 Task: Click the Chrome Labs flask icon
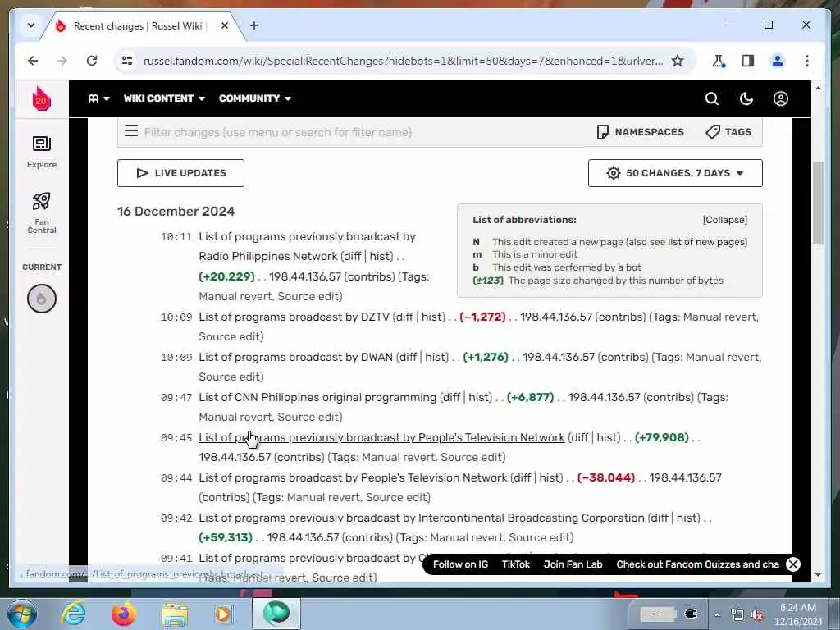coord(719,61)
